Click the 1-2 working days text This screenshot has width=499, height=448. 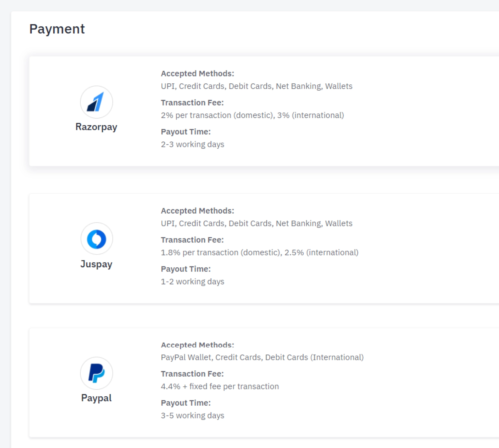pyautogui.click(x=192, y=282)
